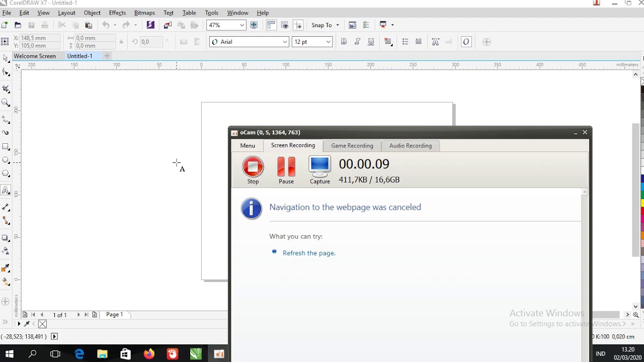This screenshot has width=644, height=362.
Task: Select the Page 1 tab at bottom
Action: tap(115, 315)
